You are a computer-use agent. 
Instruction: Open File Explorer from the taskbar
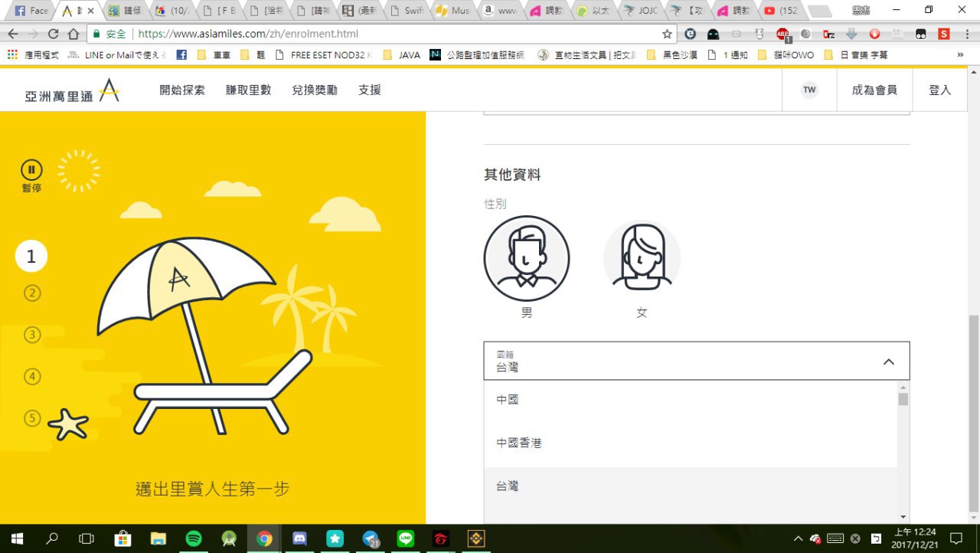click(158, 538)
